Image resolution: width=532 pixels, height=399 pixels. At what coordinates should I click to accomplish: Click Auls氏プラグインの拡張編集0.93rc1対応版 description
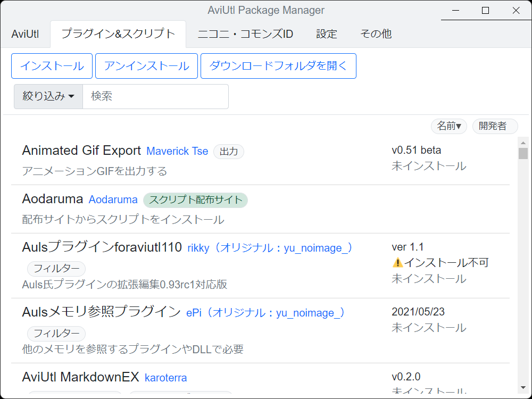[x=124, y=285]
